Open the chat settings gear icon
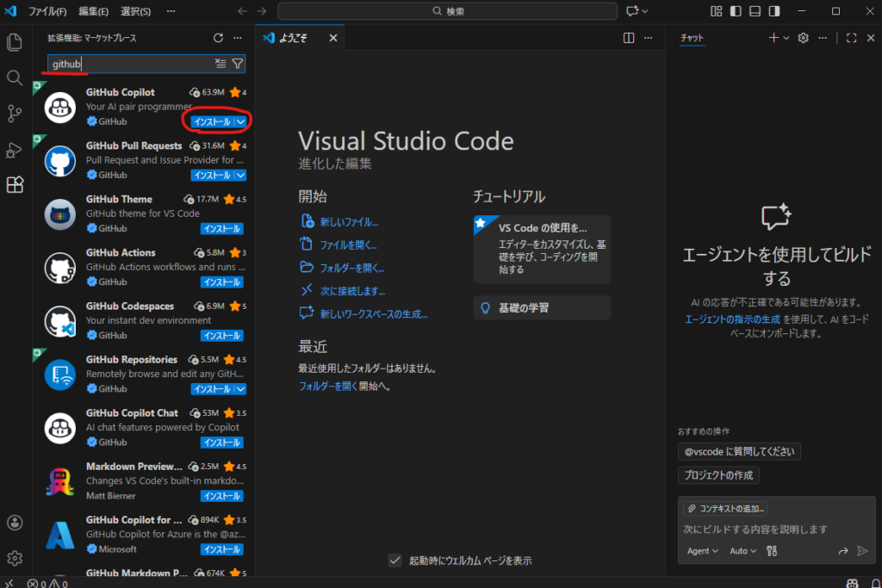Viewport: 882px width, 588px height. (803, 38)
